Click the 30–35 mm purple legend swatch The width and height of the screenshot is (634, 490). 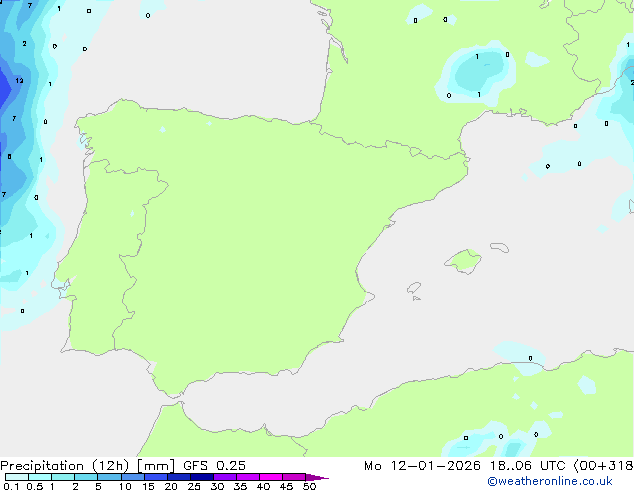[225, 477]
